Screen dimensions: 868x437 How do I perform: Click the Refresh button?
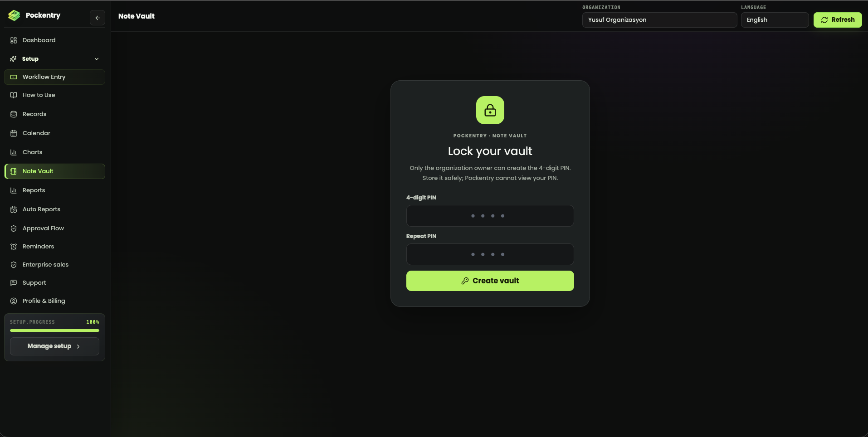(x=838, y=20)
